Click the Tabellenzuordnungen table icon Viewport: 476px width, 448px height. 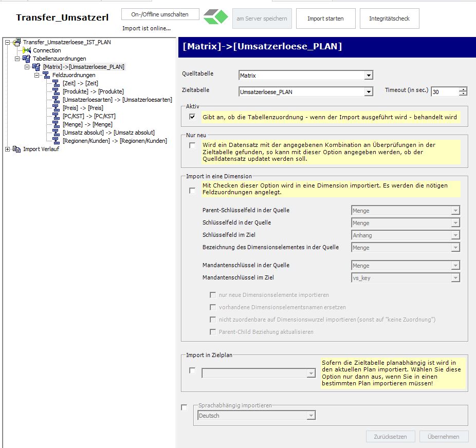click(26, 59)
